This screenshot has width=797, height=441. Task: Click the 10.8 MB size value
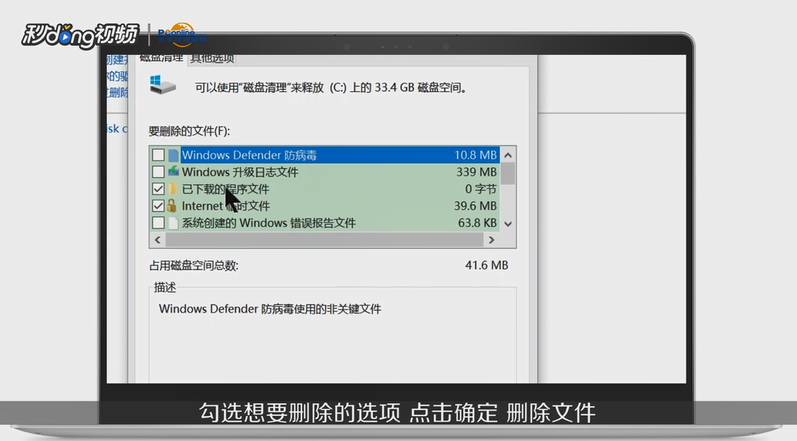point(475,155)
